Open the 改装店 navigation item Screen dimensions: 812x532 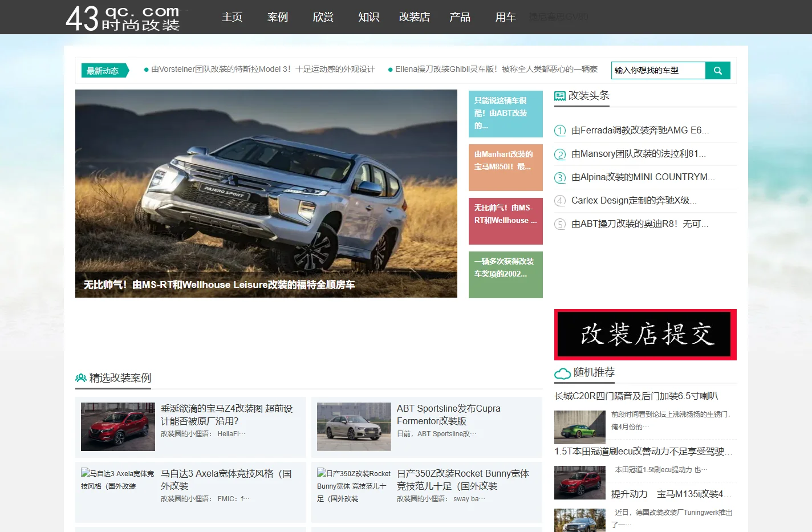[x=415, y=17]
